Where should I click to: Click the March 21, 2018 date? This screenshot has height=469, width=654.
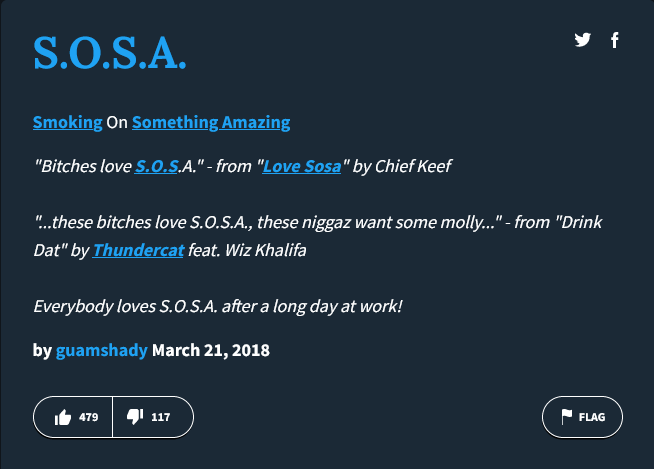tap(210, 350)
